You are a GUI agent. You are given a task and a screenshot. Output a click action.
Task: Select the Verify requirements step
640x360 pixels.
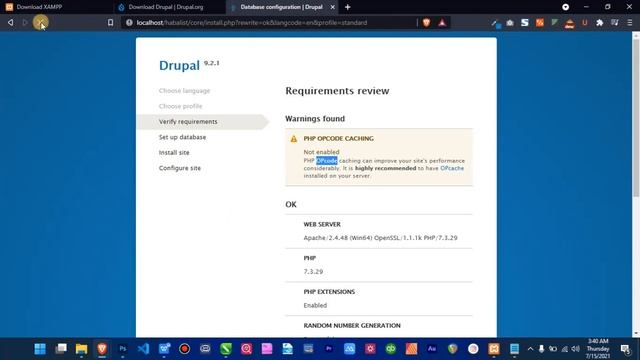188,122
